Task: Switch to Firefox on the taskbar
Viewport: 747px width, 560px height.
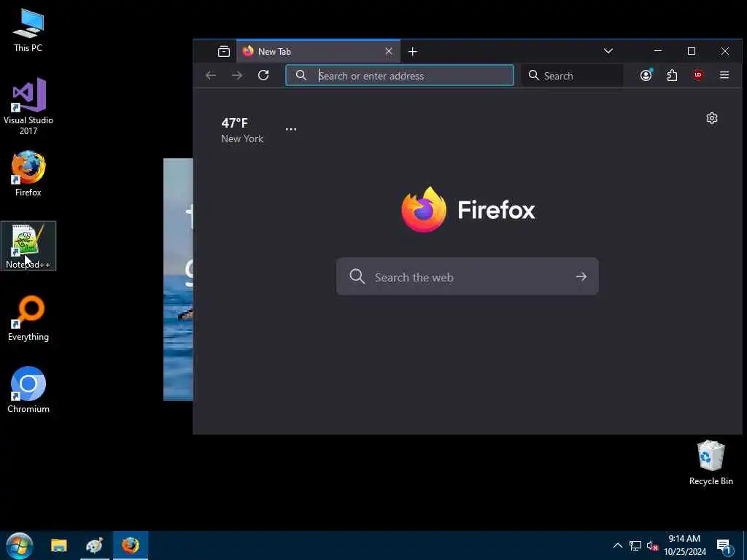Action: pyautogui.click(x=130, y=545)
